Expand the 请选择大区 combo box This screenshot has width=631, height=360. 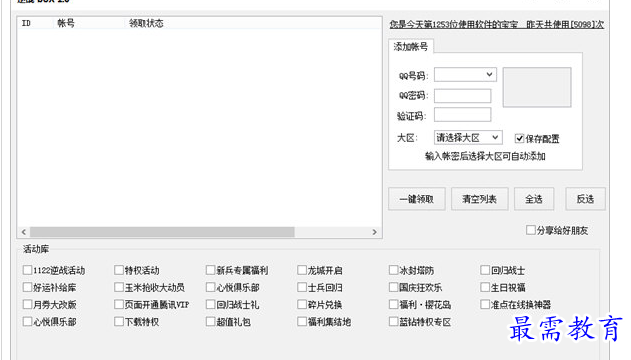468,138
